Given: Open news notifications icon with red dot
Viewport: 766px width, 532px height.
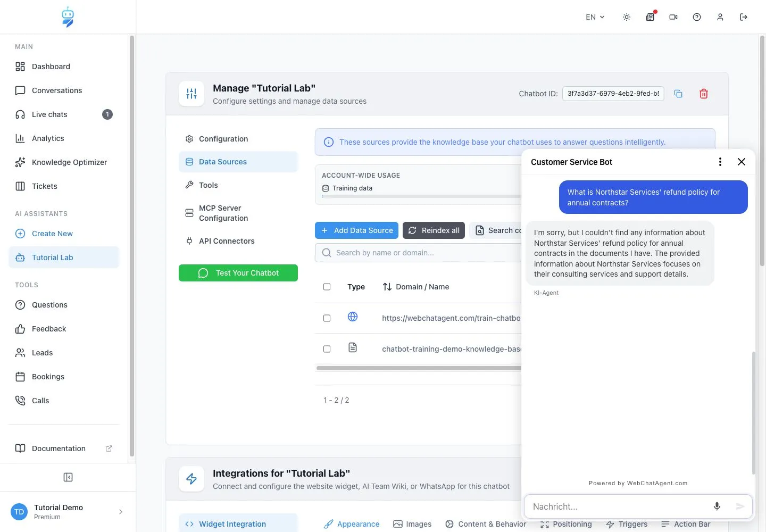Looking at the screenshot, I should click(650, 17).
